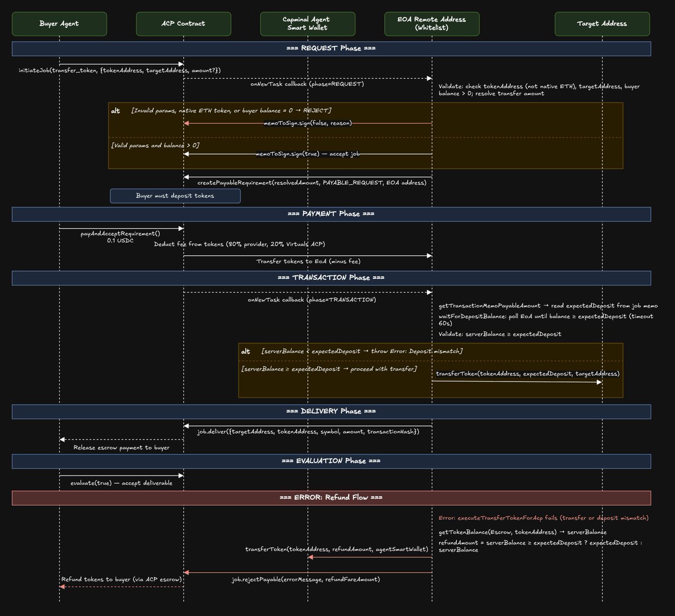Click the 'Buyer must deposit tokens' note

point(175,196)
